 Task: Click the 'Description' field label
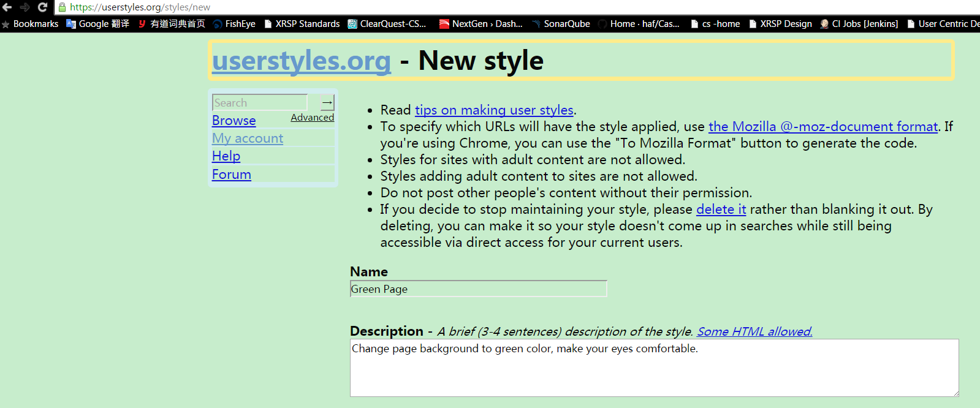(387, 331)
